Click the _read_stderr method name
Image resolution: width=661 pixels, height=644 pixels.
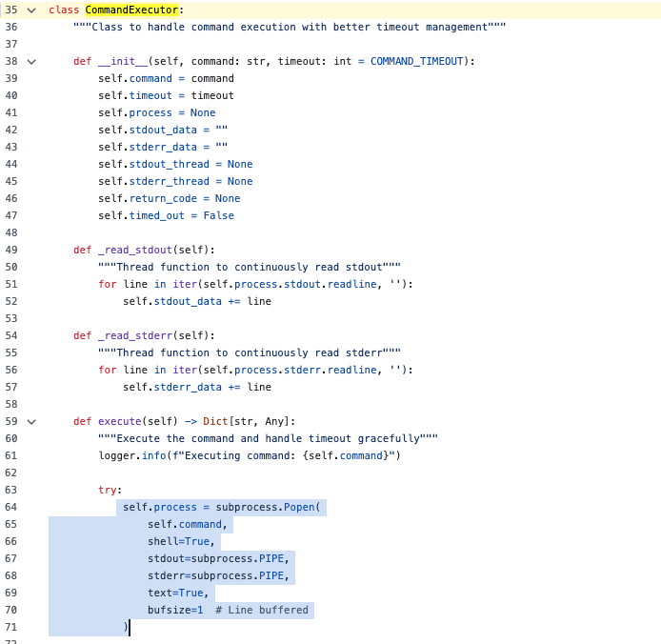135,335
